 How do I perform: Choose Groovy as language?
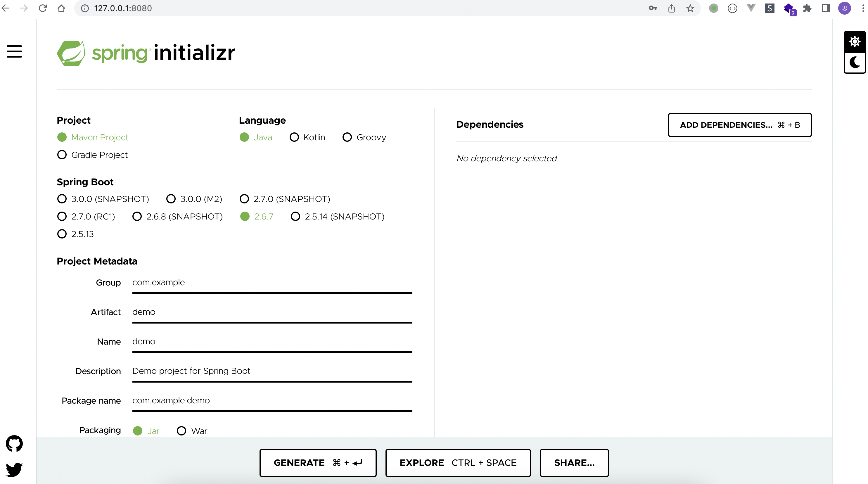[x=364, y=137]
